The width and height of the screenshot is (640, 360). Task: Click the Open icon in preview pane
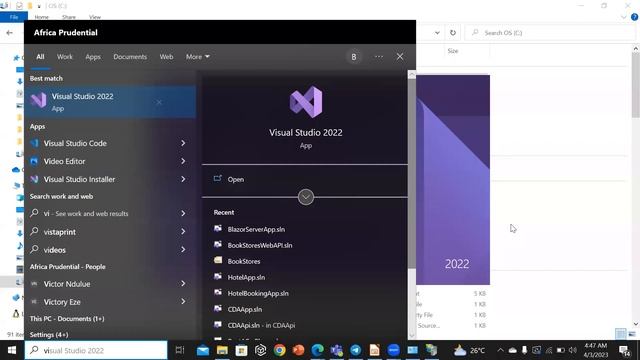(218, 179)
